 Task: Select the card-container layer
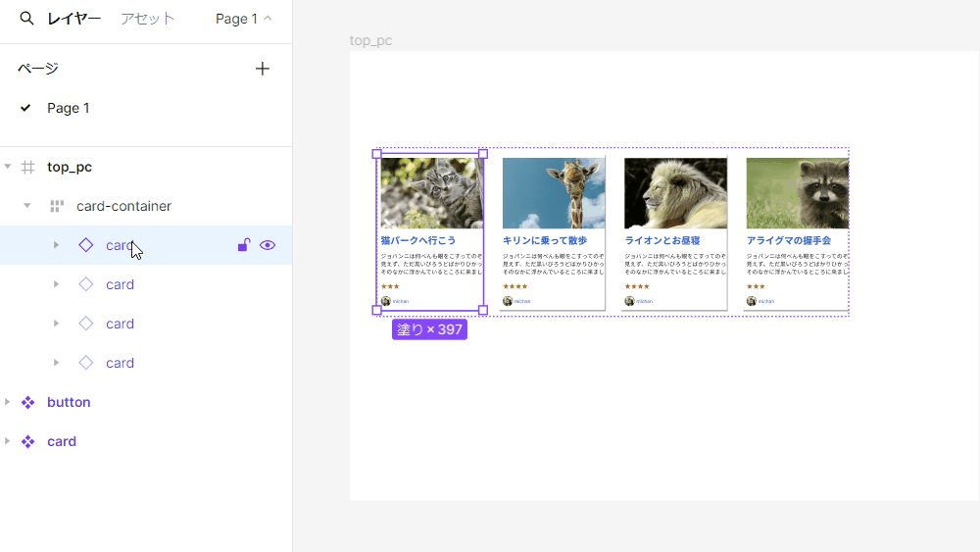(x=123, y=206)
